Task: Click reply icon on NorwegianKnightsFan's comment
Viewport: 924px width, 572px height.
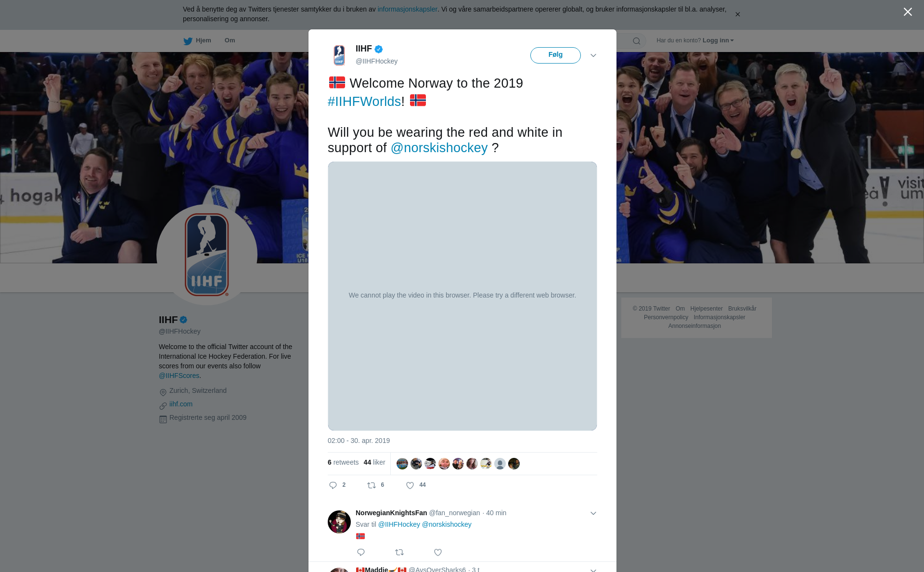Action: 361,552
